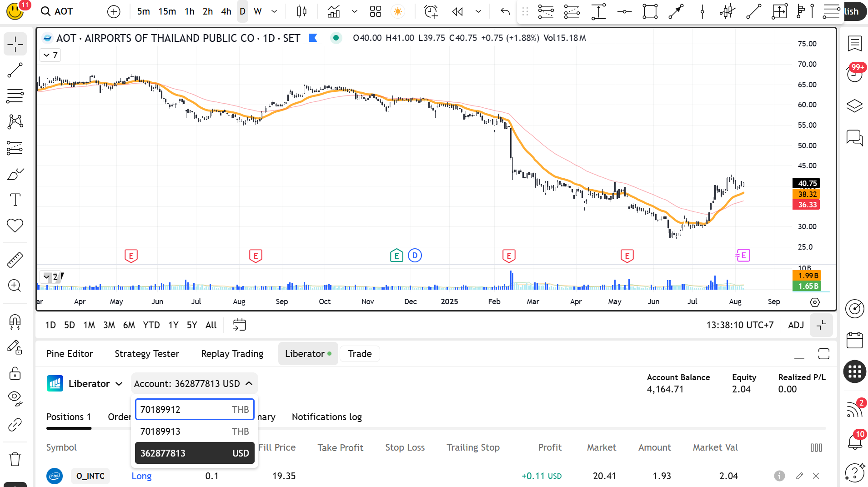Open the economic calendar panel
The image size is (868, 487).
coord(855,340)
